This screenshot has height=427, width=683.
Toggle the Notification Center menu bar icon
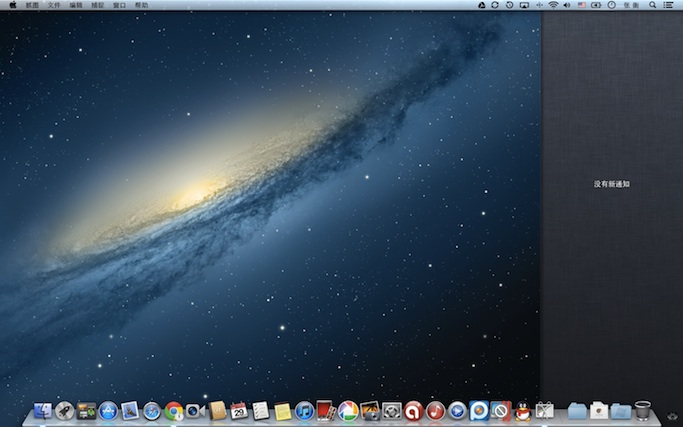coord(668,5)
